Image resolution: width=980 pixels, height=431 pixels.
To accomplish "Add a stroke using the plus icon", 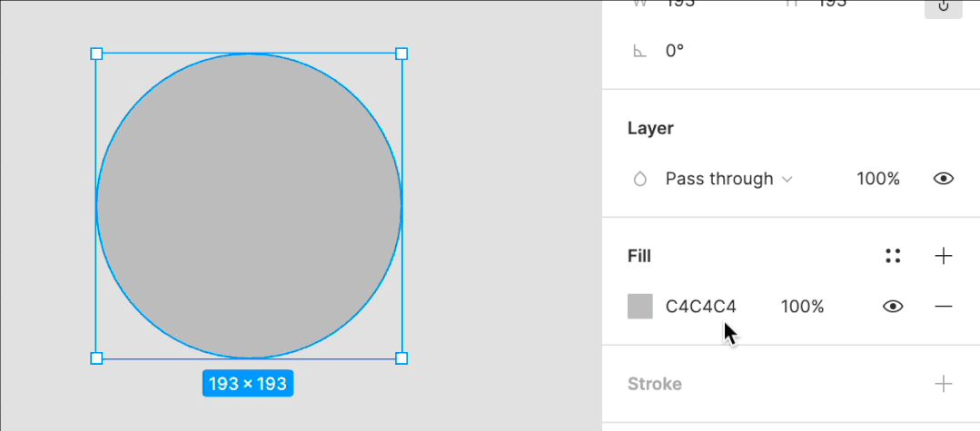I will pyautogui.click(x=944, y=384).
